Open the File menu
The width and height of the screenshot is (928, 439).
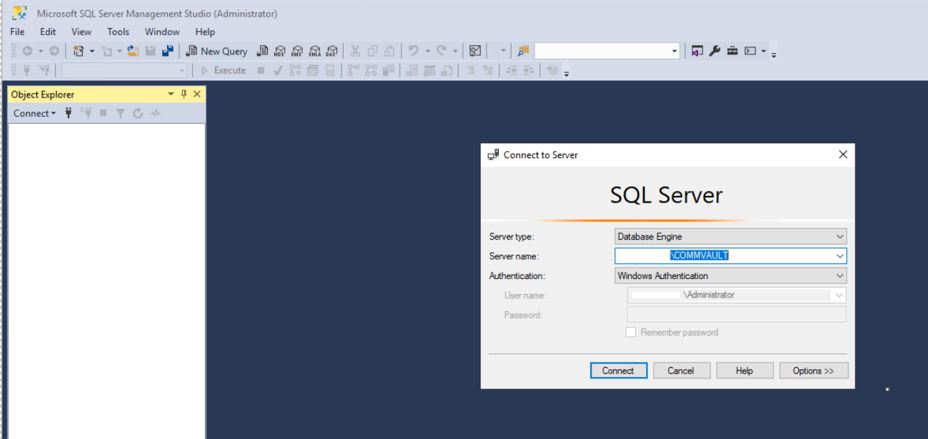coord(17,32)
